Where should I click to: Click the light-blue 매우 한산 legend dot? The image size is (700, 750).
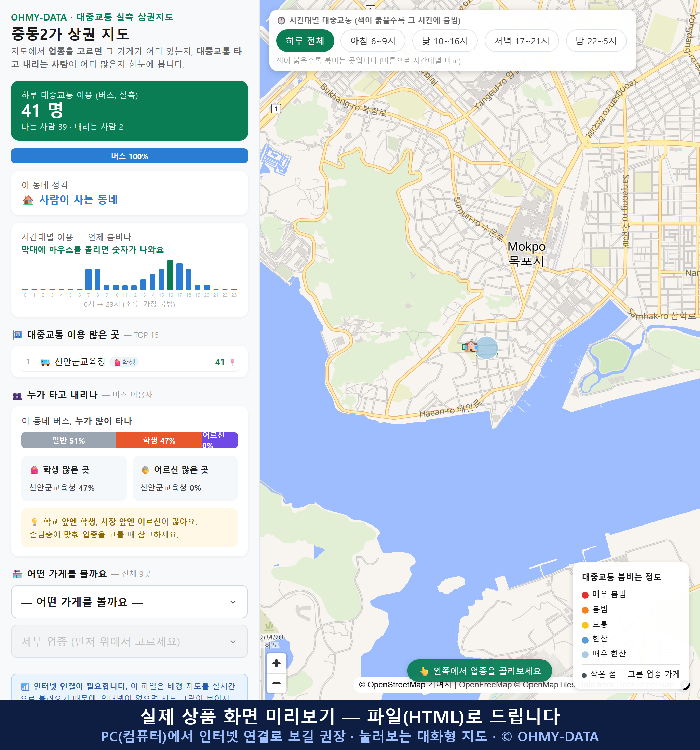(585, 654)
